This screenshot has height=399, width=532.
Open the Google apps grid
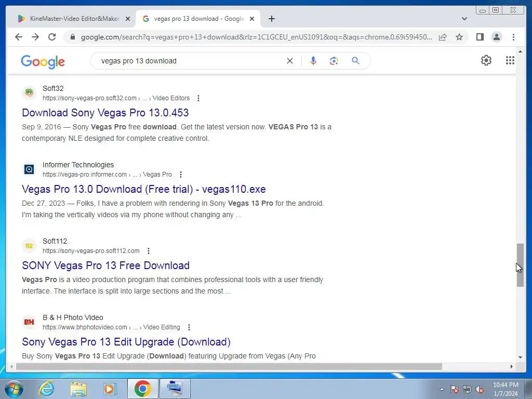coord(510,60)
